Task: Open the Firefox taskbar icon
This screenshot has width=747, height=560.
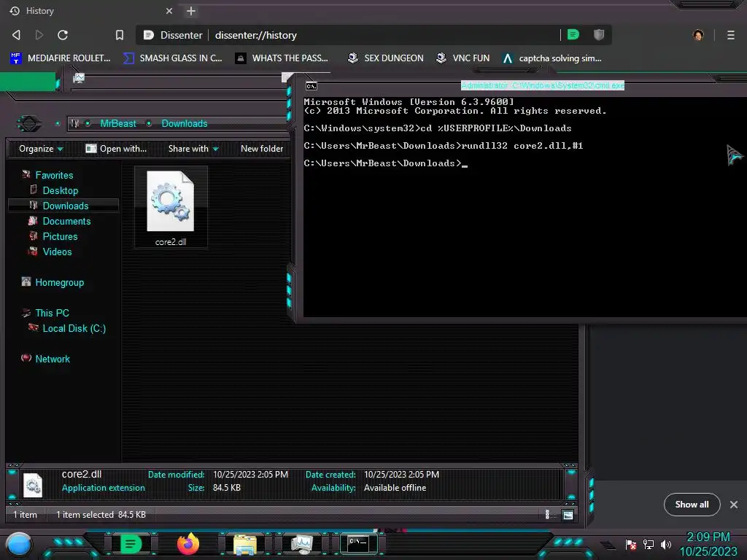Action: click(187, 543)
